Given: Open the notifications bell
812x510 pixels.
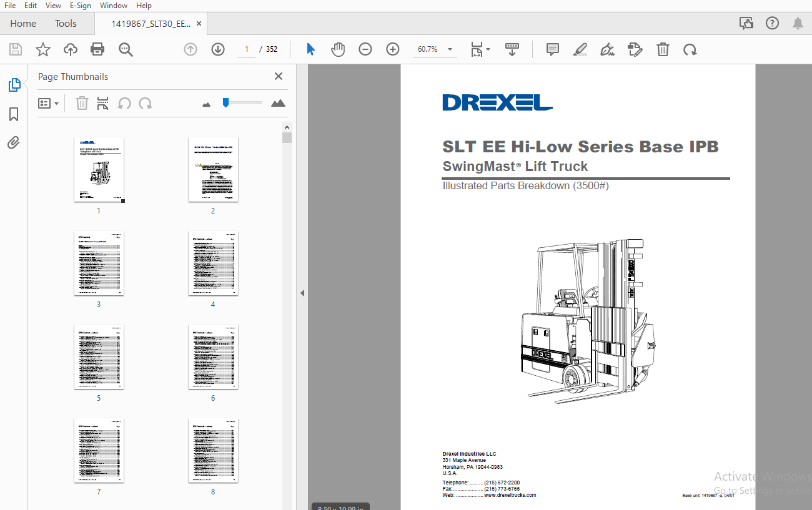Looking at the screenshot, I should point(798,24).
